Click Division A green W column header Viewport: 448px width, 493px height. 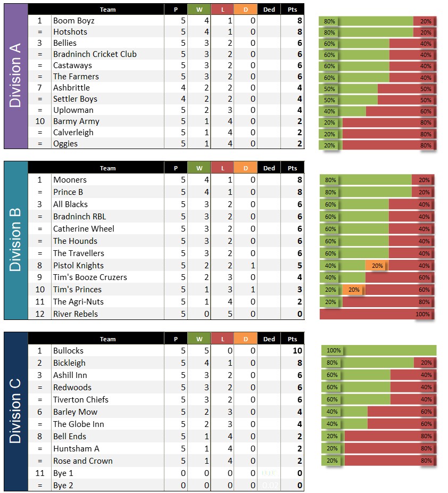(x=199, y=9)
